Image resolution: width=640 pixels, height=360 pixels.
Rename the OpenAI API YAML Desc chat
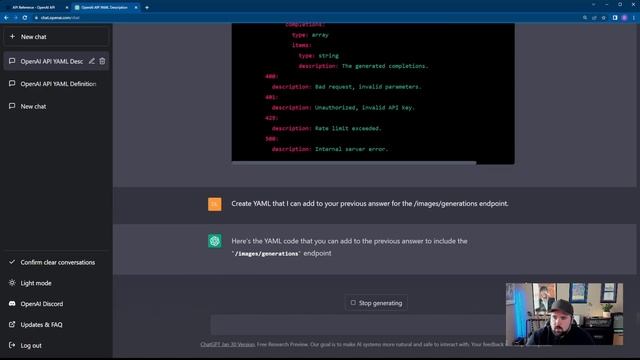(x=92, y=61)
